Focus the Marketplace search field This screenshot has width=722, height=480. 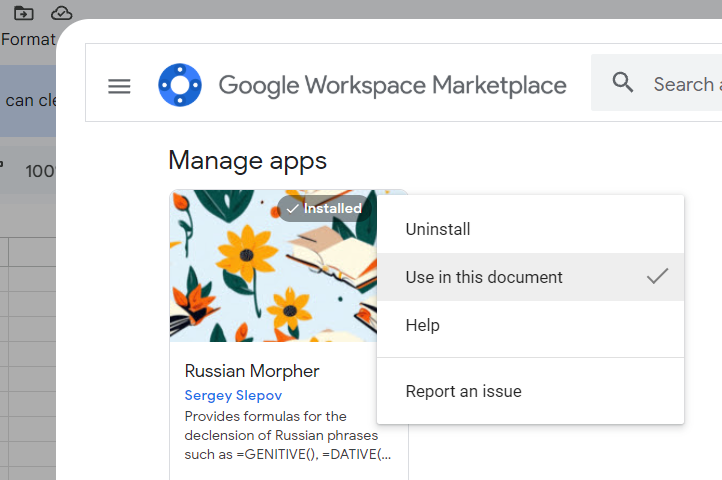685,84
